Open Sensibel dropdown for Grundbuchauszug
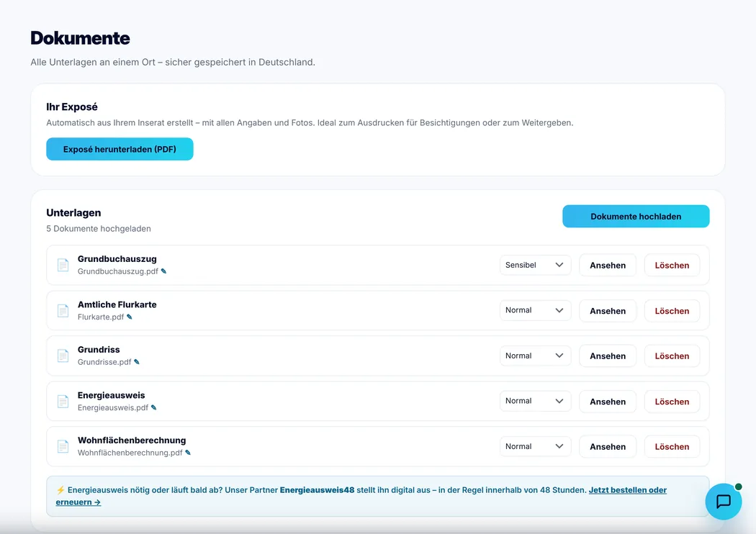756x534 pixels. [535, 265]
